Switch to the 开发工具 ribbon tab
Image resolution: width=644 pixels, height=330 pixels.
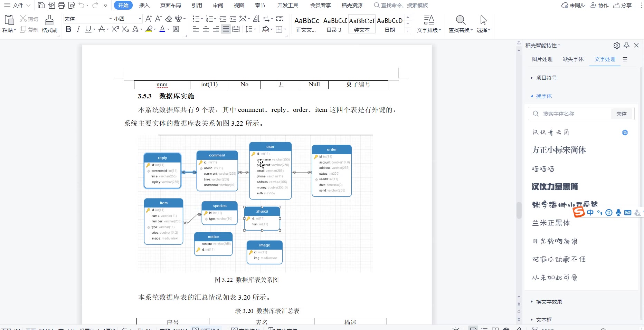coord(287,5)
